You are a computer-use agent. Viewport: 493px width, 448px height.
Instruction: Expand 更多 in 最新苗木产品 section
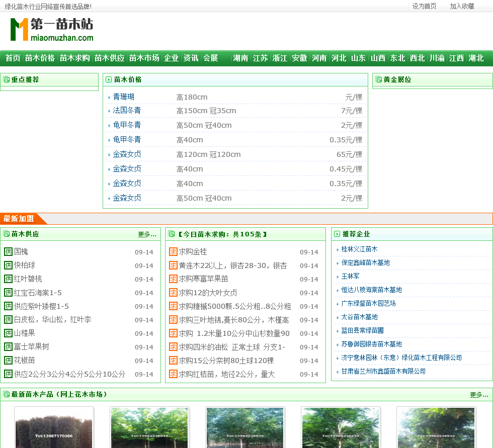click(x=479, y=395)
